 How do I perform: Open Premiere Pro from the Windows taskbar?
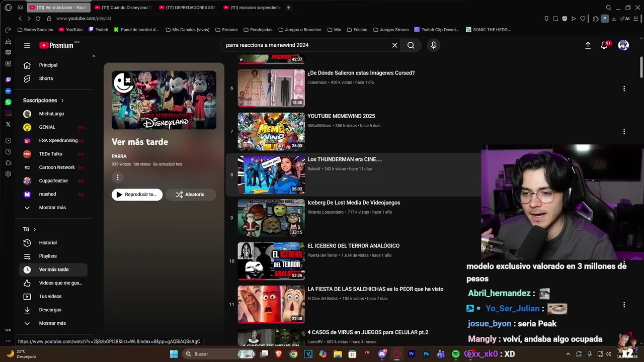point(412,354)
